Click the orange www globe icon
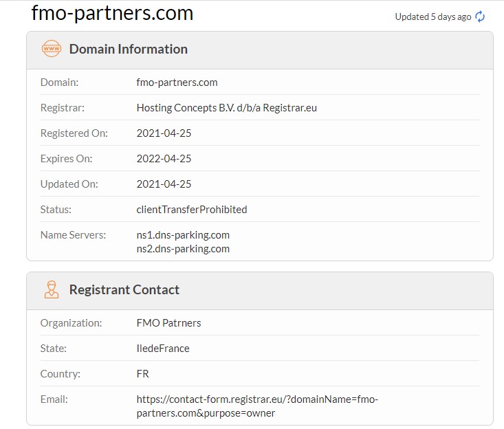 pyautogui.click(x=51, y=49)
